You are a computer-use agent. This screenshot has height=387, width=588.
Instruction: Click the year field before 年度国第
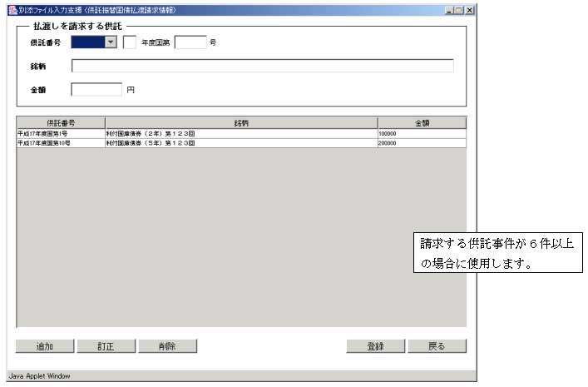[x=129, y=42]
